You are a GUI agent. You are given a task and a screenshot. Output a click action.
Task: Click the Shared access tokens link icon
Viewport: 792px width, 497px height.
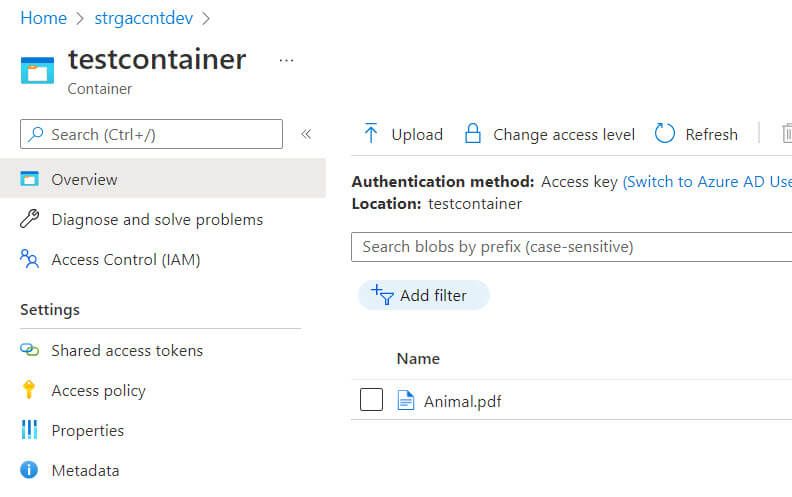coord(29,350)
